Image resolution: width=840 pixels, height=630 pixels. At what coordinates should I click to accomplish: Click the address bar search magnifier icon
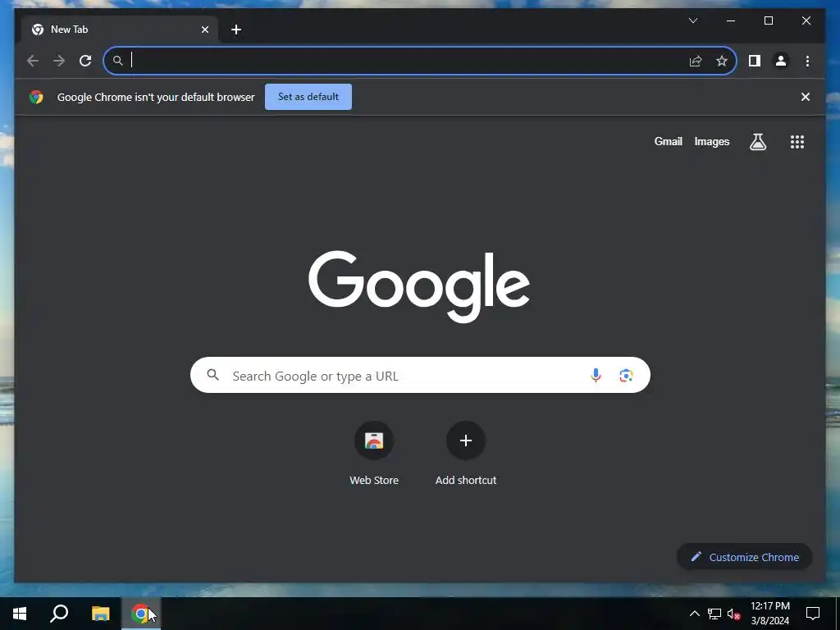[x=118, y=61]
